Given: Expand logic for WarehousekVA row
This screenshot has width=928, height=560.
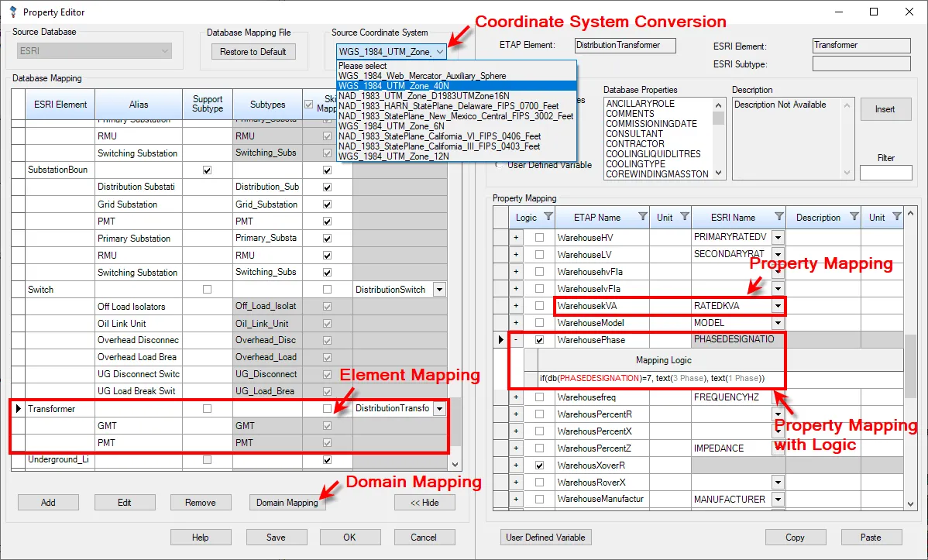Looking at the screenshot, I should tap(516, 306).
